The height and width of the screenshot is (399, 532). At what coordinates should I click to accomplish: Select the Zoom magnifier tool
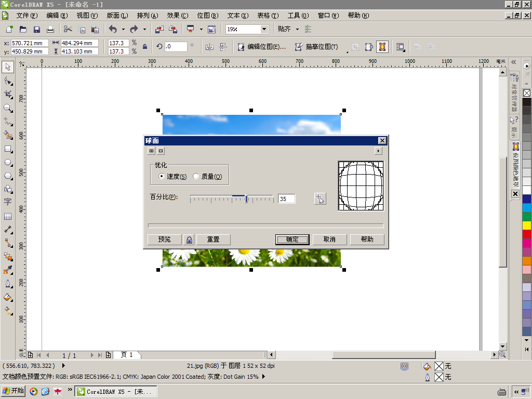[8, 108]
